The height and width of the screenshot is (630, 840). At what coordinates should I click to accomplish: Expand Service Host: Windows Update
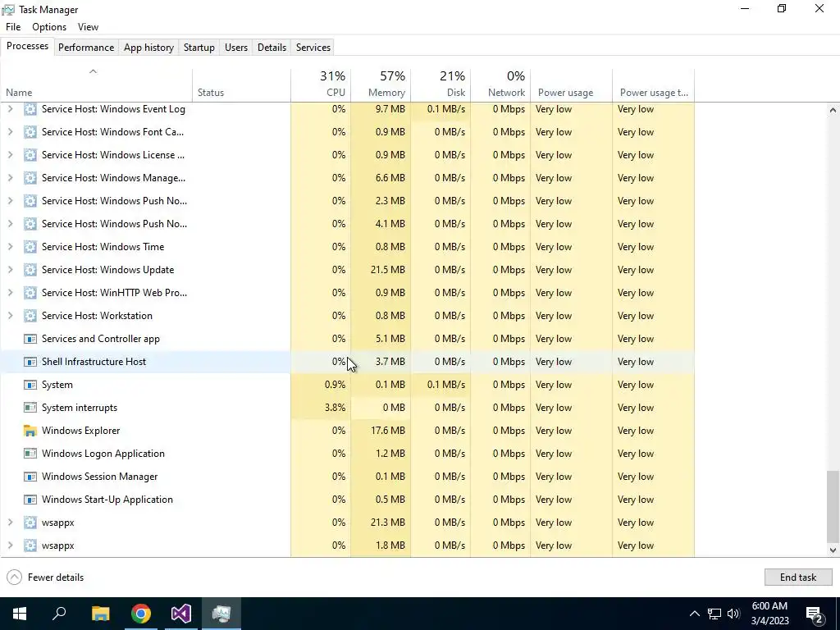10,270
